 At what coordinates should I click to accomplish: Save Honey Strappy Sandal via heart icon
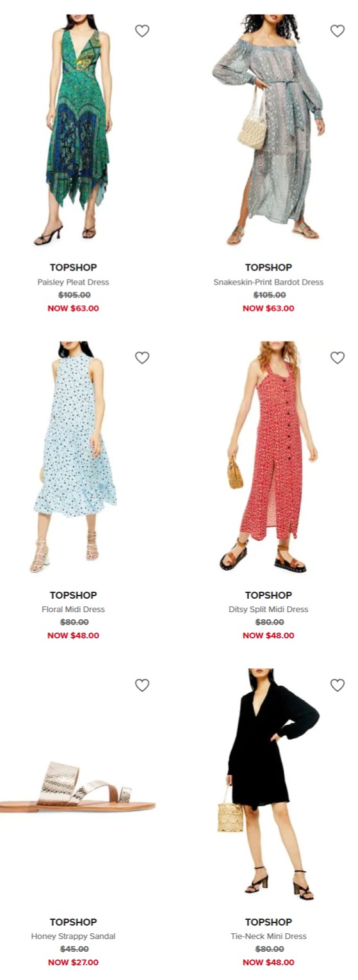[142, 685]
